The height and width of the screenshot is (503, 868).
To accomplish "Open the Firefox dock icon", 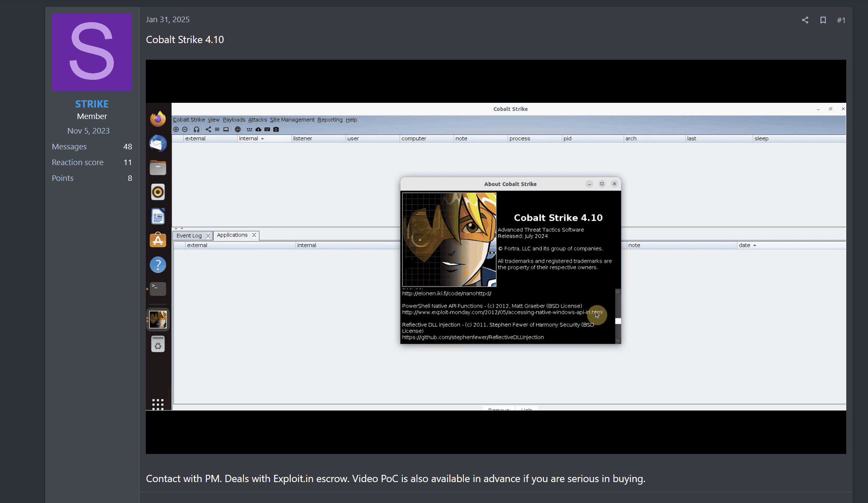I will 158,119.
